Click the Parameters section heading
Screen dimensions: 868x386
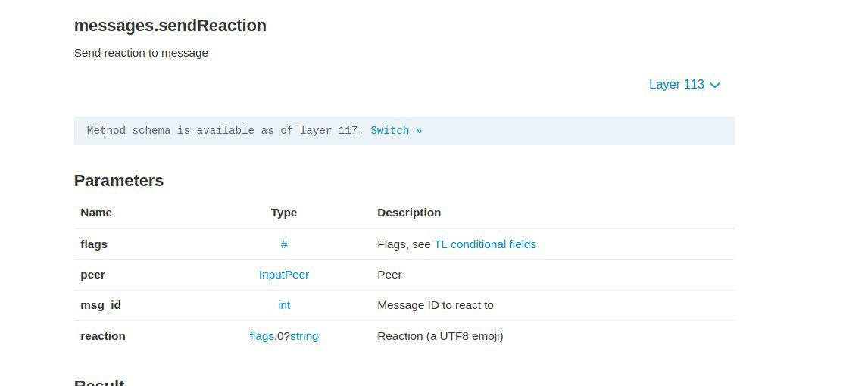(x=119, y=181)
